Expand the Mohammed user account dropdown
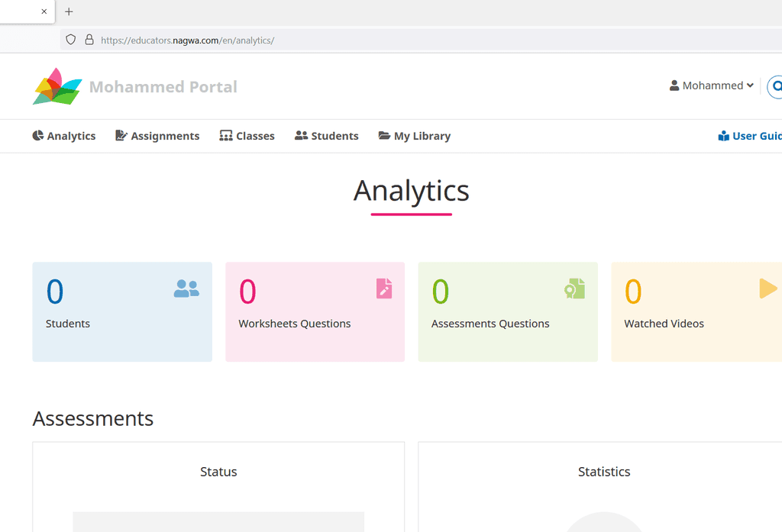Screen dimensions: 782x532 tap(712, 85)
